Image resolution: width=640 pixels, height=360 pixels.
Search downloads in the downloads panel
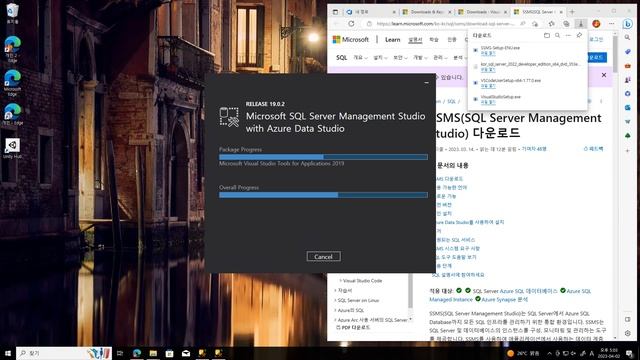point(557,36)
